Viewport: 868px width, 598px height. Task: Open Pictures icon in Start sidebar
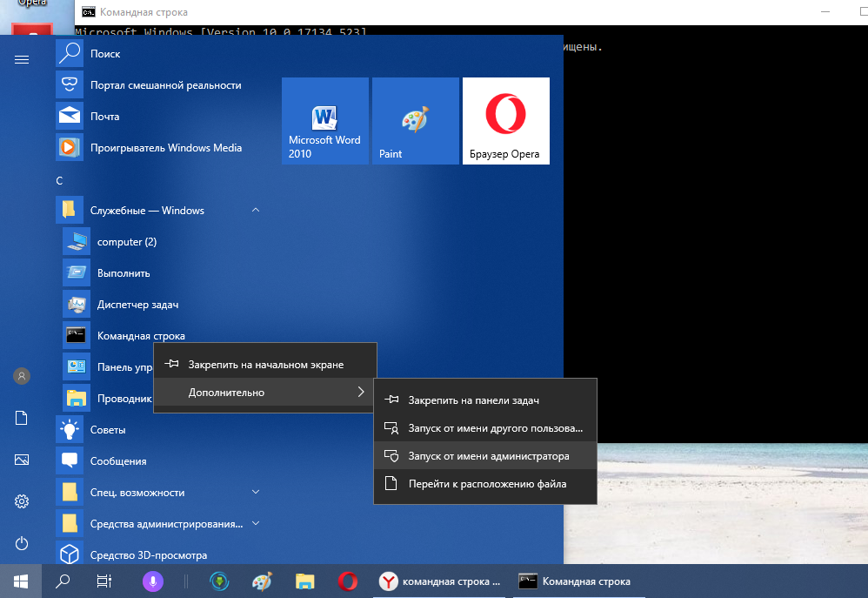click(22, 460)
